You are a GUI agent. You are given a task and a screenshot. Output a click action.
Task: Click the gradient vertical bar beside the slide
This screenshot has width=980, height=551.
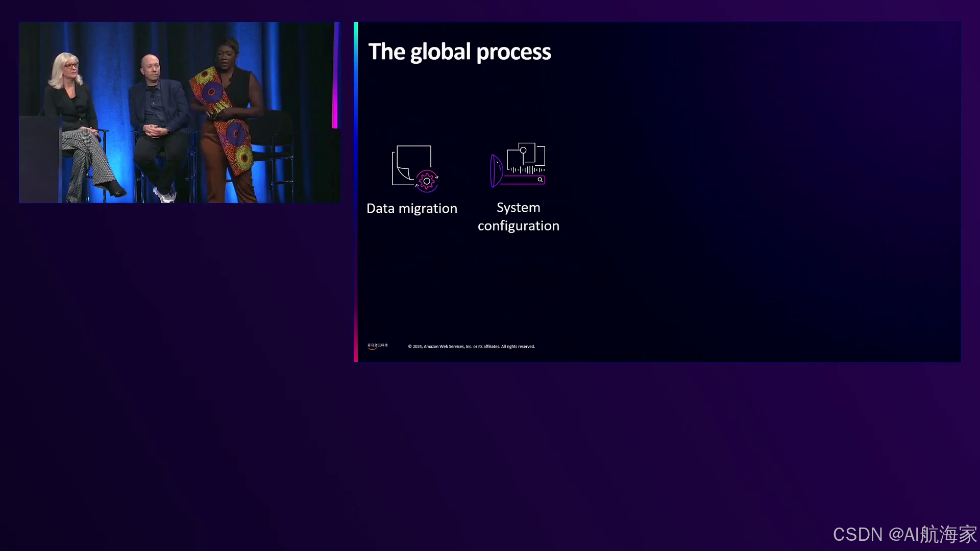356,192
